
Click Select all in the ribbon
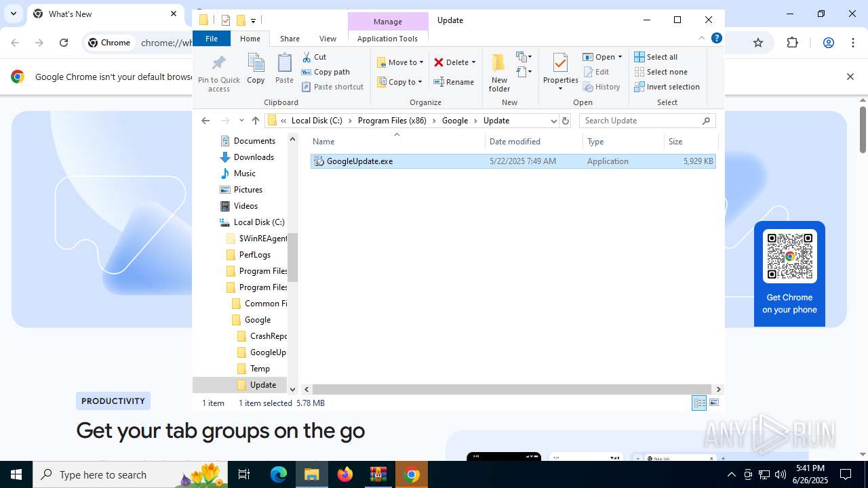point(656,57)
